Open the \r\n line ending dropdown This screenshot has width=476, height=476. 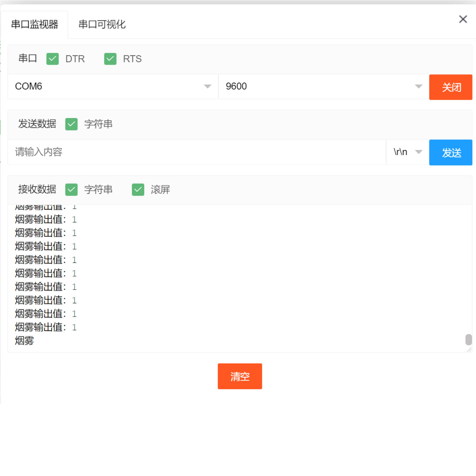[x=407, y=152]
